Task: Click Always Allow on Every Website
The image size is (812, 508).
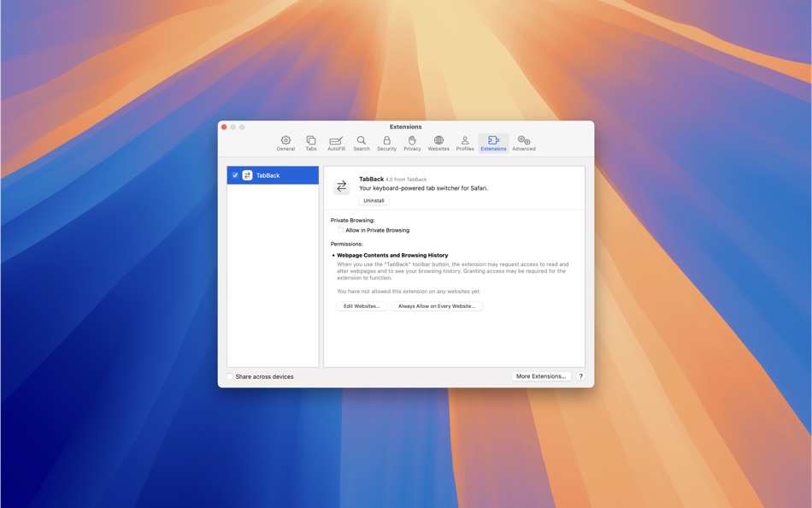Action: tap(437, 306)
